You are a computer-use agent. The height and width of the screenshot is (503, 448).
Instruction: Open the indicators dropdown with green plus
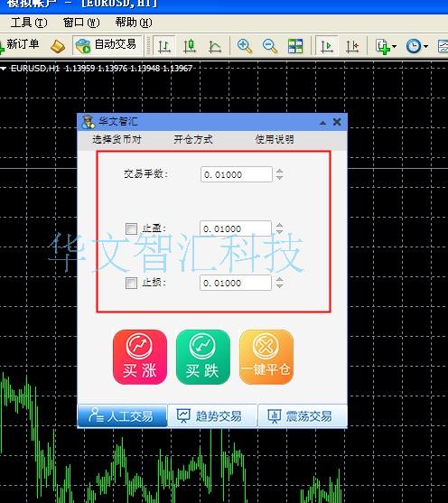[386, 47]
